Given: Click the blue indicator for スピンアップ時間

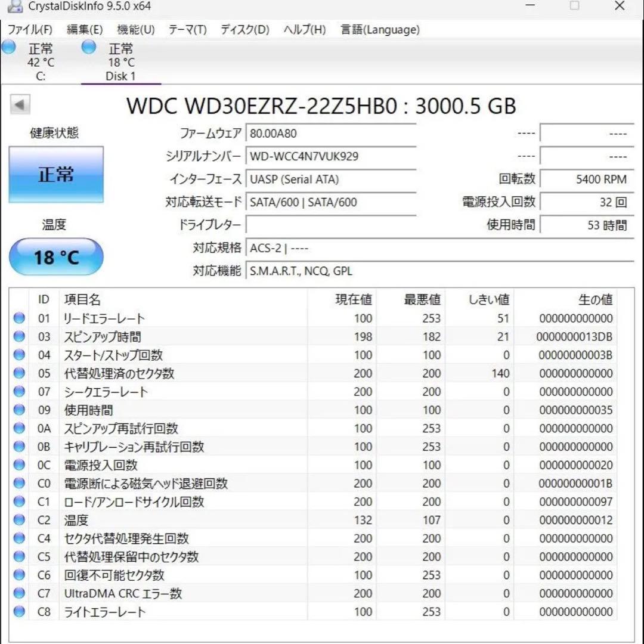Looking at the screenshot, I should 18,336.
